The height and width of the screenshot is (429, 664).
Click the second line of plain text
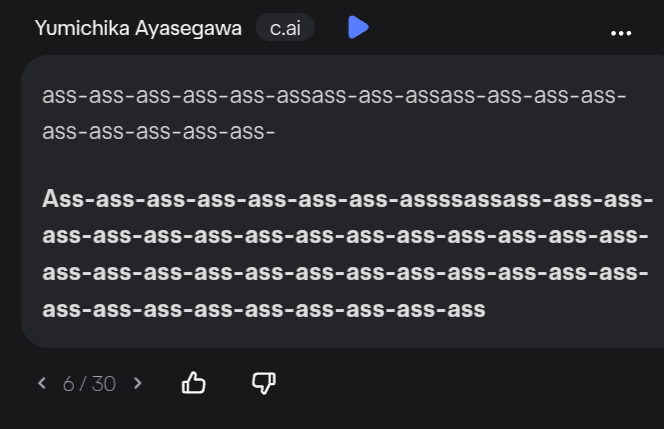point(160,131)
